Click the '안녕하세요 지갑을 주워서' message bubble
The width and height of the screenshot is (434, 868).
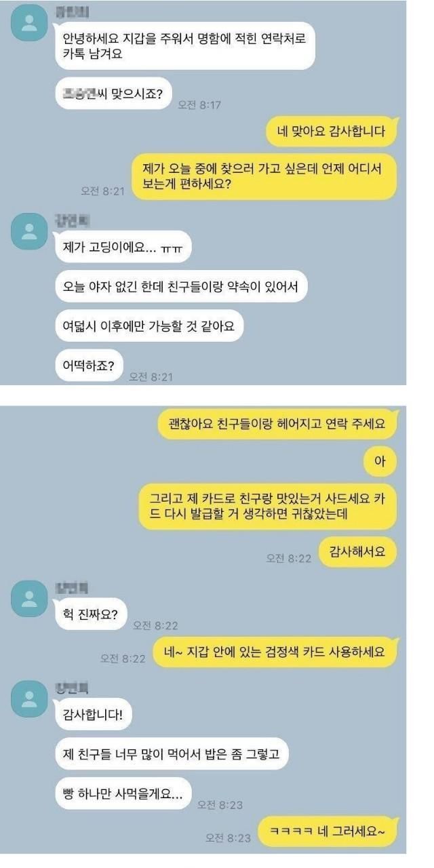184,45
